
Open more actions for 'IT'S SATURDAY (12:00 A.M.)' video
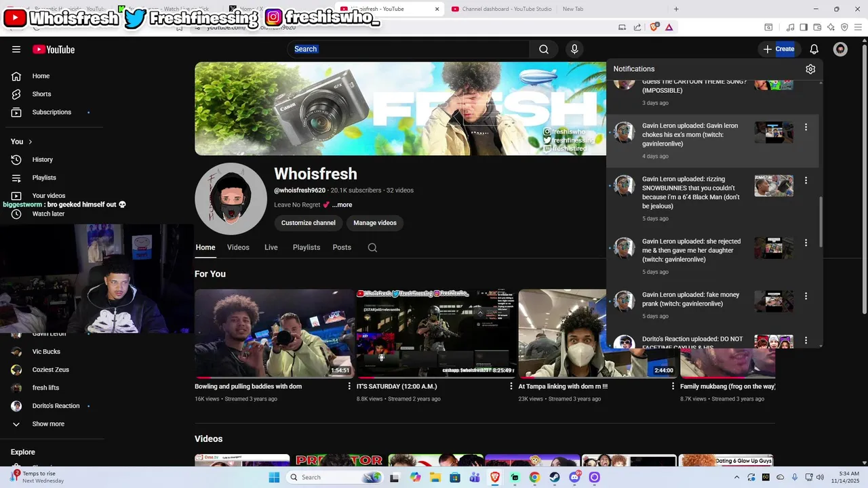(511, 386)
